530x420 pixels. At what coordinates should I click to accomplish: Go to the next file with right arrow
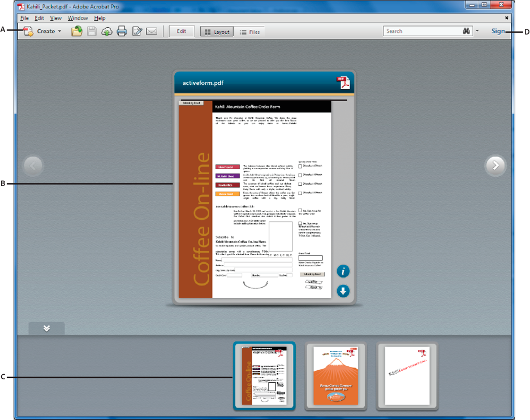495,165
